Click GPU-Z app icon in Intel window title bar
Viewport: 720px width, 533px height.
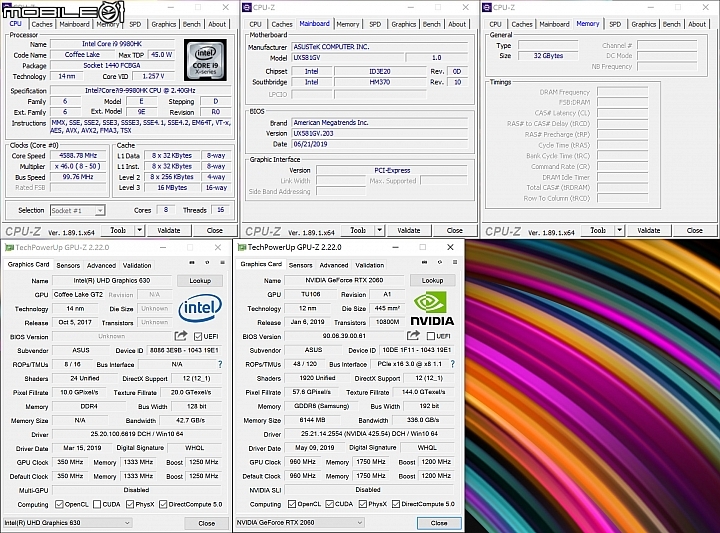click(x=9, y=247)
